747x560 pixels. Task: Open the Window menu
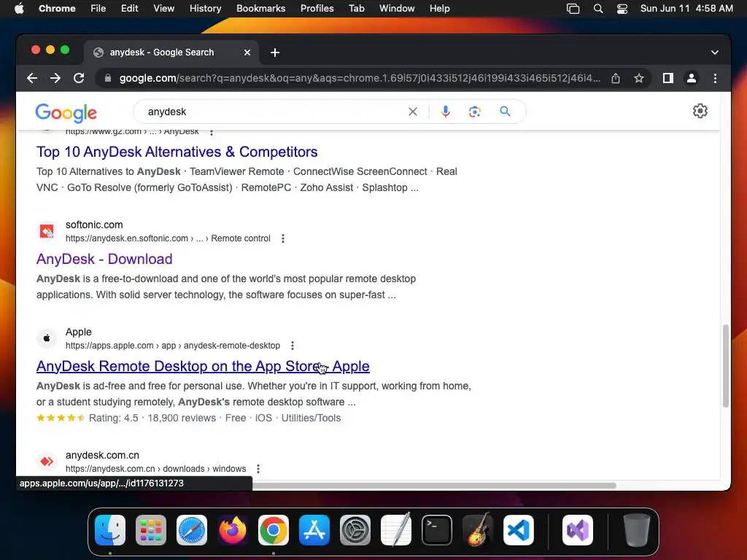(397, 9)
